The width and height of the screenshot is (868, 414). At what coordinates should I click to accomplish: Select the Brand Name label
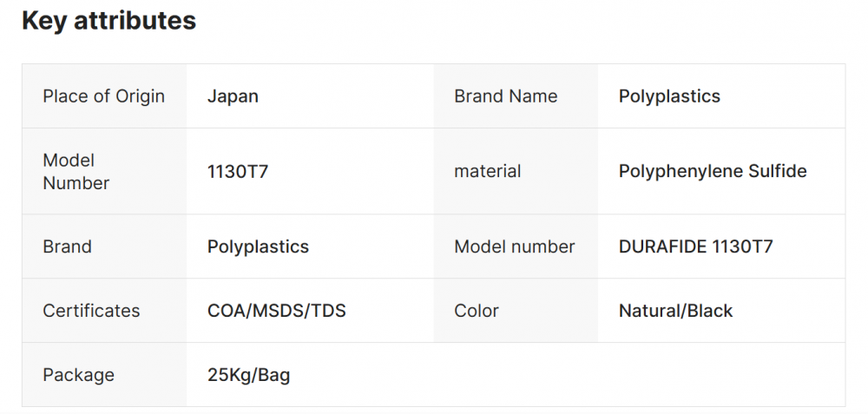(505, 96)
